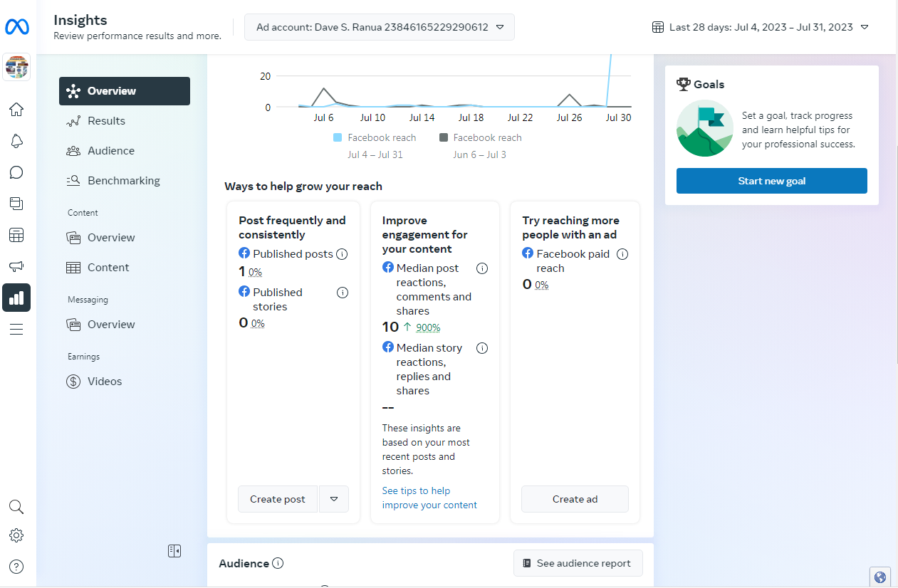
Task: Toggle the current period Facebook reach legend
Action: (375, 137)
